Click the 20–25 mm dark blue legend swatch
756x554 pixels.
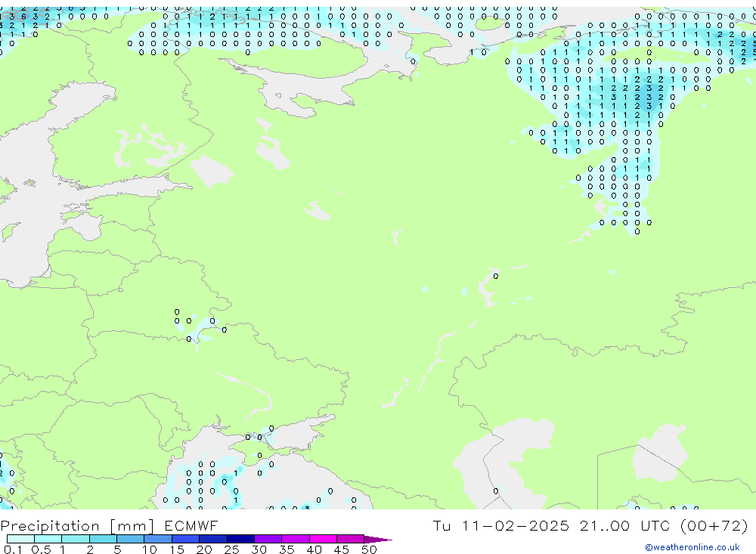point(212,539)
